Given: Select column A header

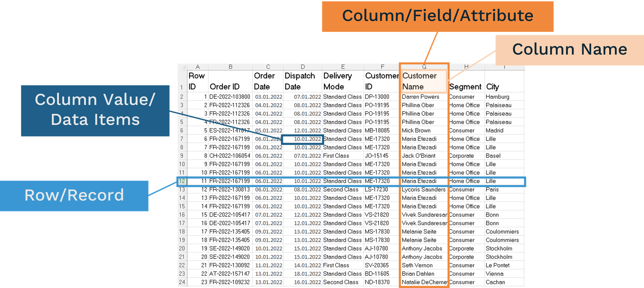Looking at the screenshot, I should 198,67.
